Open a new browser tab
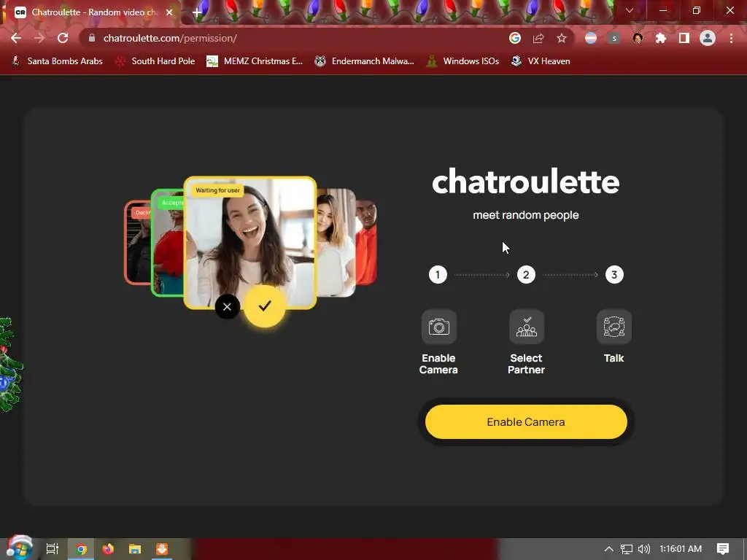This screenshot has width=747, height=560. (197, 13)
